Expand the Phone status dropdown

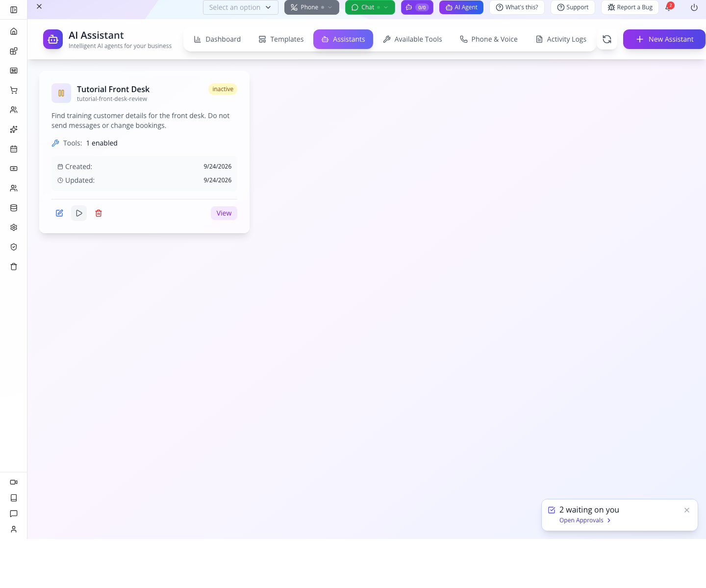[312, 7]
